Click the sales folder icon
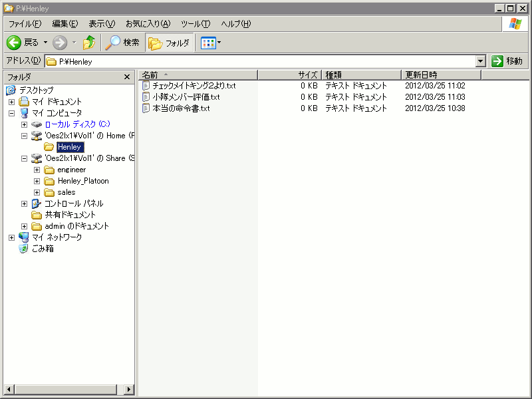The height and width of the screenshot is (399, 532). pos(49,192)
